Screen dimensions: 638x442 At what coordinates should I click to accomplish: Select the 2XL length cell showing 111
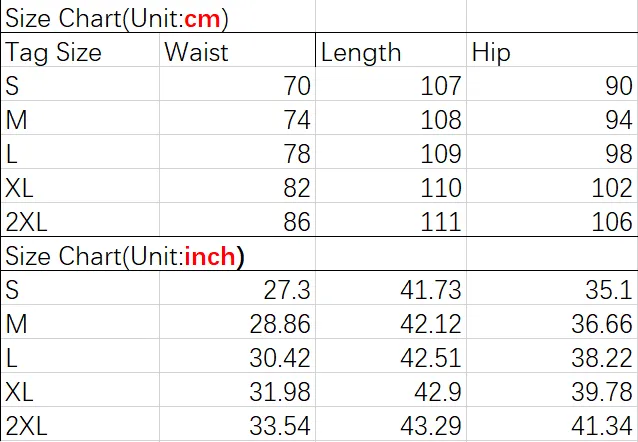391,219
